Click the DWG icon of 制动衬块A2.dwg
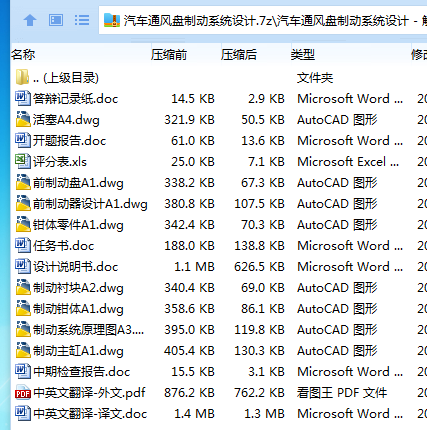Screen dimensions: 427x430 coord(22,287)
